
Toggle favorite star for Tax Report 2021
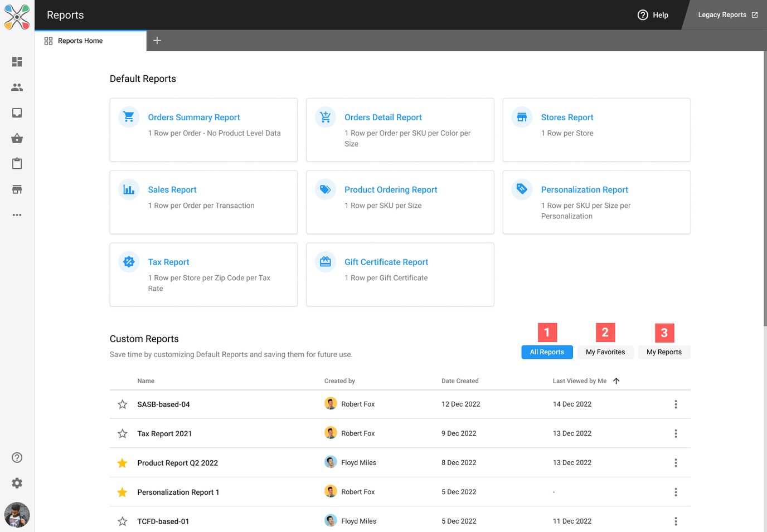[123, 433]
